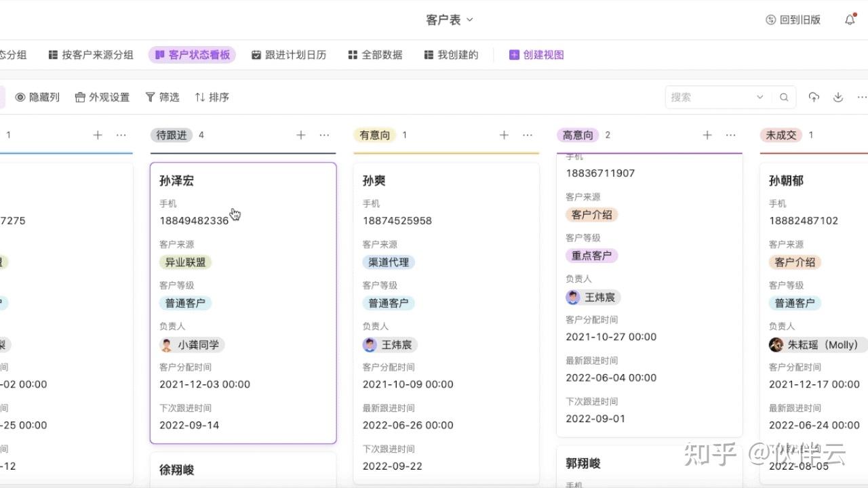868x488 pixels.
Task: Click the 高意向 status label
Action: (578, 136)
